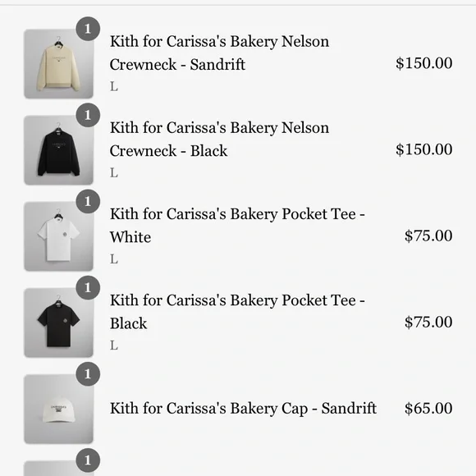476x476 pixels.
Task: Click quantity badge on Sandrift Crewneck
Action: click(88, 29)
